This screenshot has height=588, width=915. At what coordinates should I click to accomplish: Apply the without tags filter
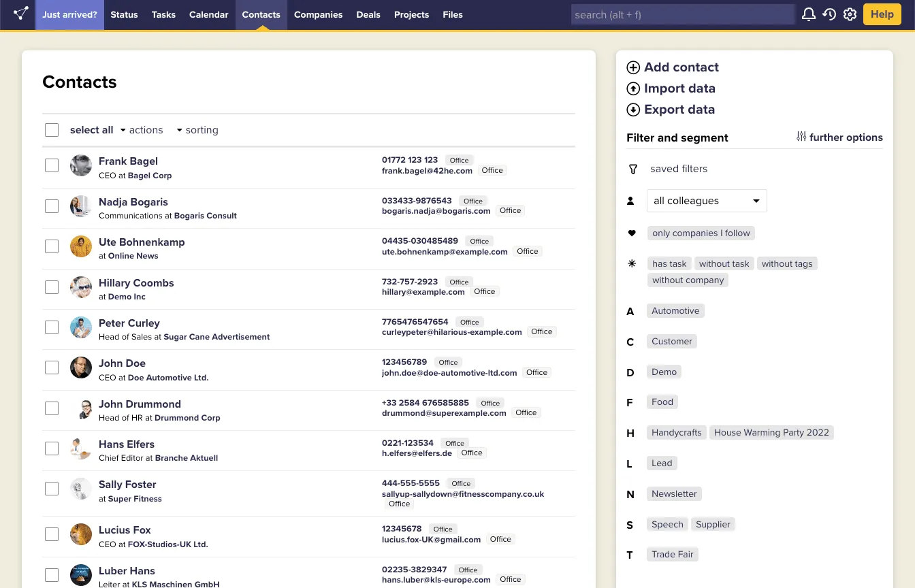pyautogui.click(x=787, y=264)
